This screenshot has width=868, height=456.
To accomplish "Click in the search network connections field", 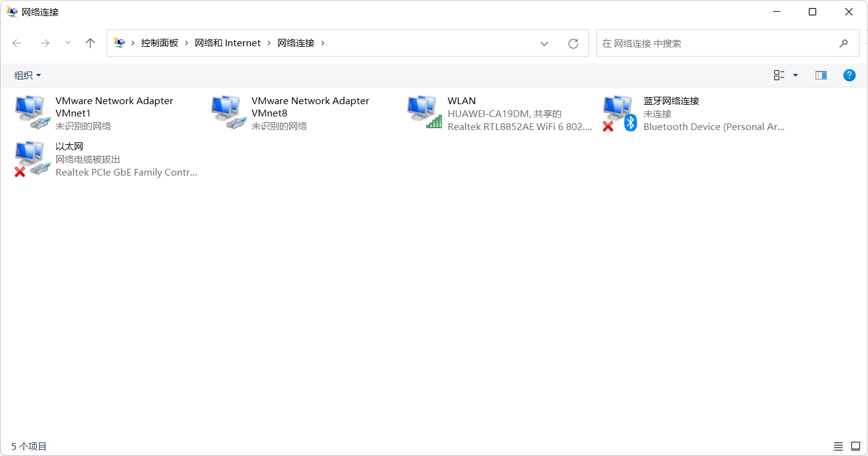I will coord(715,43).
